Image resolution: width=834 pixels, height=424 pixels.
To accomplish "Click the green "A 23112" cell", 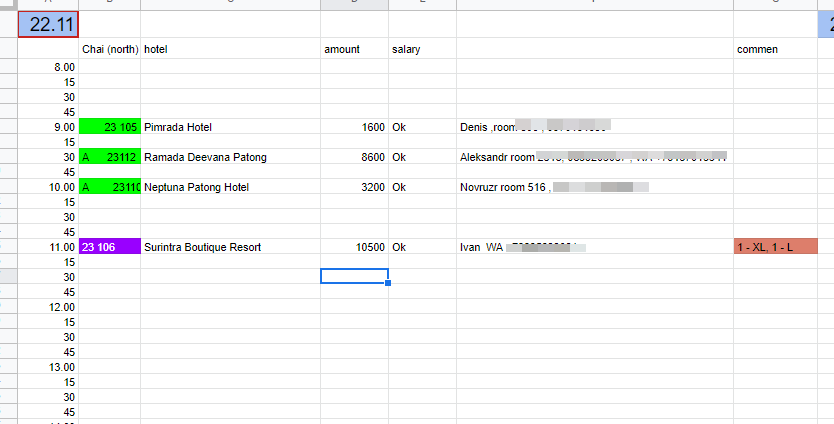I will [109, 157].
